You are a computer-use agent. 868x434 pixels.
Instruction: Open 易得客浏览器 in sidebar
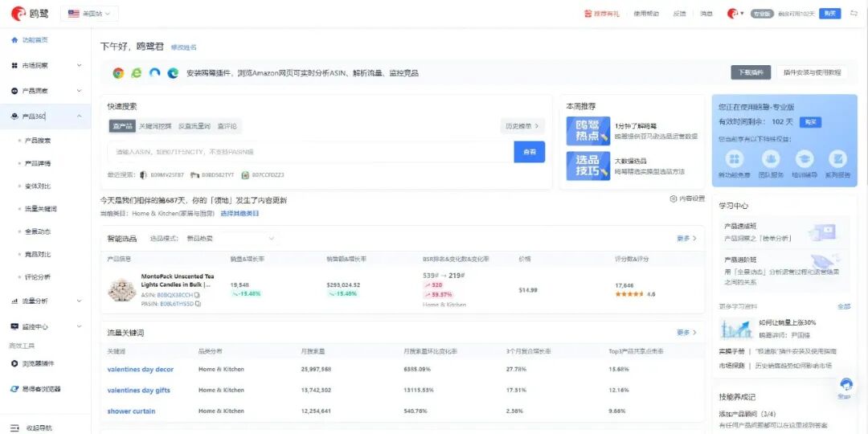click(x=36, y=389)
